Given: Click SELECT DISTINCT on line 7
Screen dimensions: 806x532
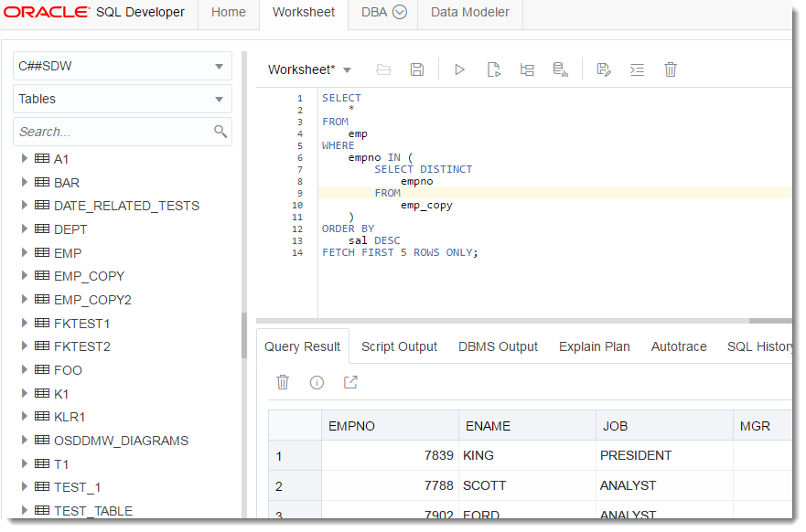Looking at the screenshot, I should tap(423, 169).
